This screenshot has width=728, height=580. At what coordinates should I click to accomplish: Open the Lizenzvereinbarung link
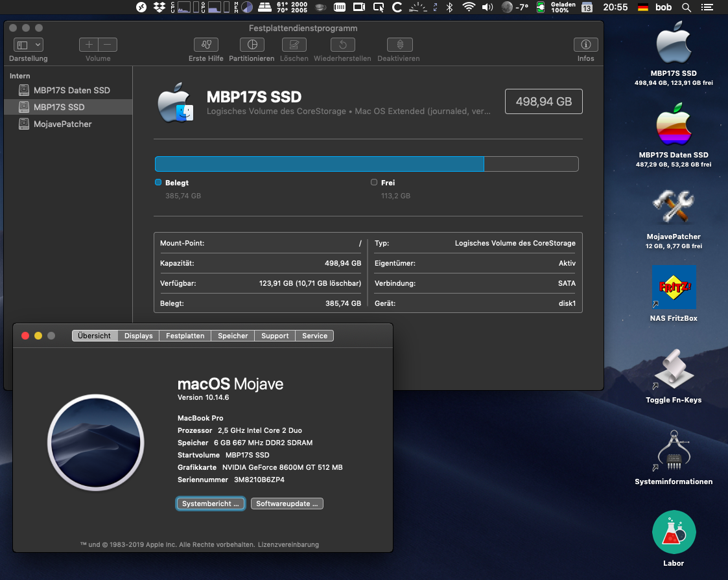288,544
